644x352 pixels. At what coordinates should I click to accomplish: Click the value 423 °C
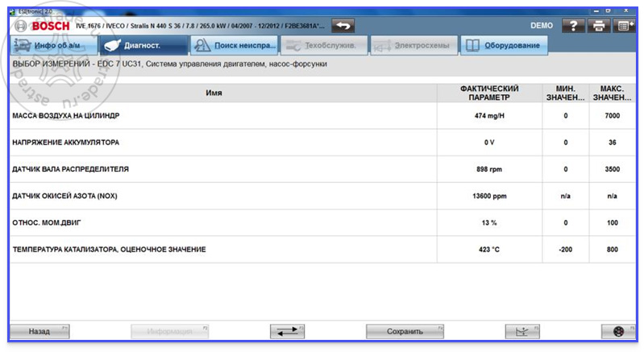[489, 250]
